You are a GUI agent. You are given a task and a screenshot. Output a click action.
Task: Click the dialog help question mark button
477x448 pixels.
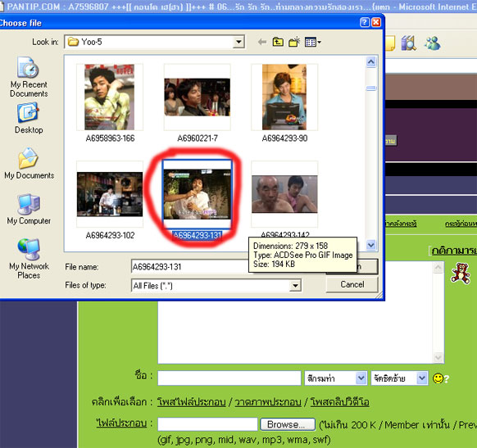(365, 22)
